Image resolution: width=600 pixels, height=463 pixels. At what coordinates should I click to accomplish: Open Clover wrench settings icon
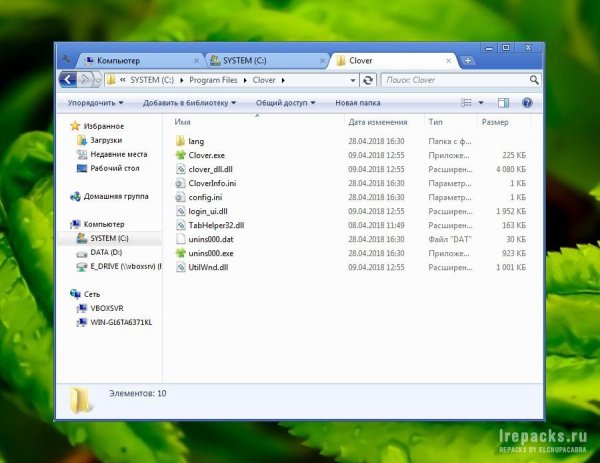coord(66,59)
